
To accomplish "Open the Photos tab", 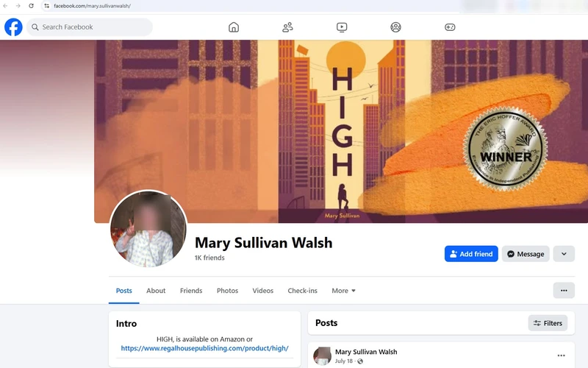I will coord(228,291).
